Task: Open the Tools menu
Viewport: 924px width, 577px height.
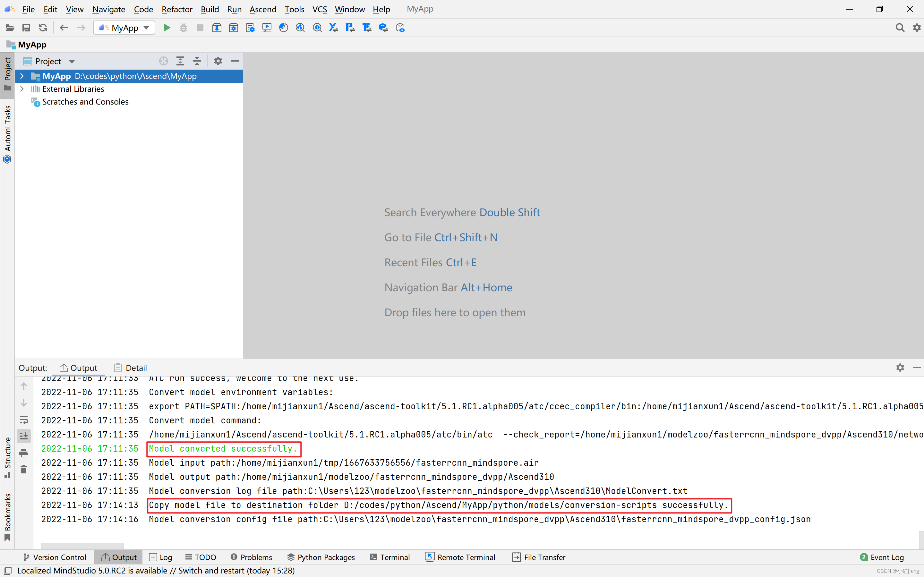Action: (x=294, y=9)
